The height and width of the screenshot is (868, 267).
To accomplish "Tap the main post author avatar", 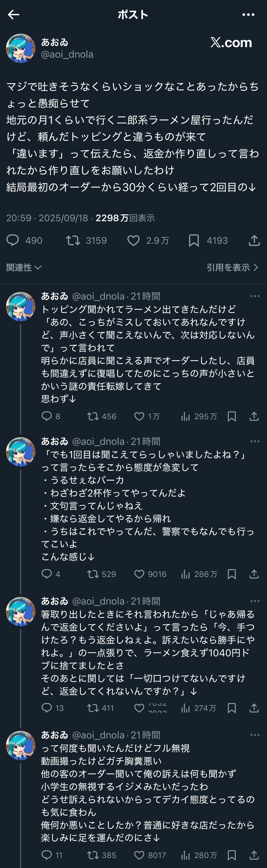I will (21, 48).
